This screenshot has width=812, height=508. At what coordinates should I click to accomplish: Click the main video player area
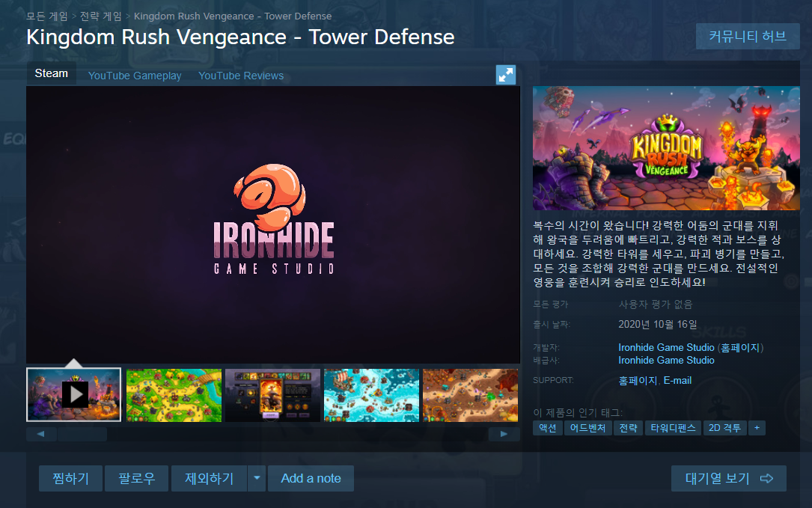click(x=273, y=224)
